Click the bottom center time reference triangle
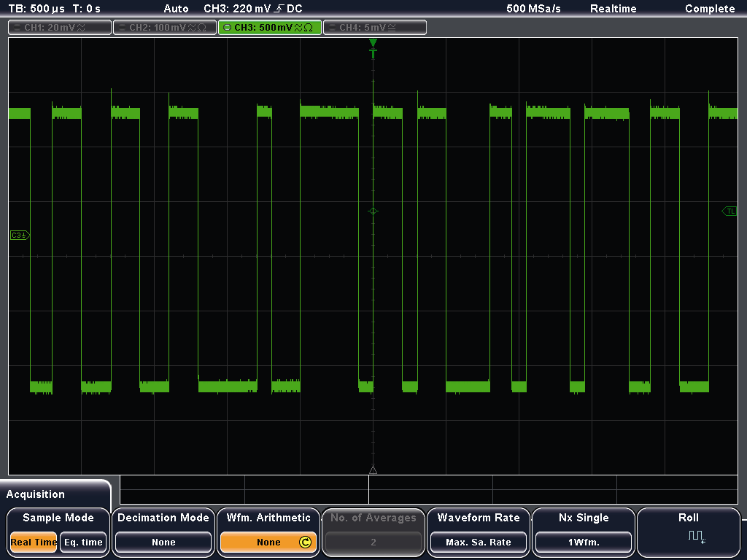747x560 pixels. click(373, 470)
